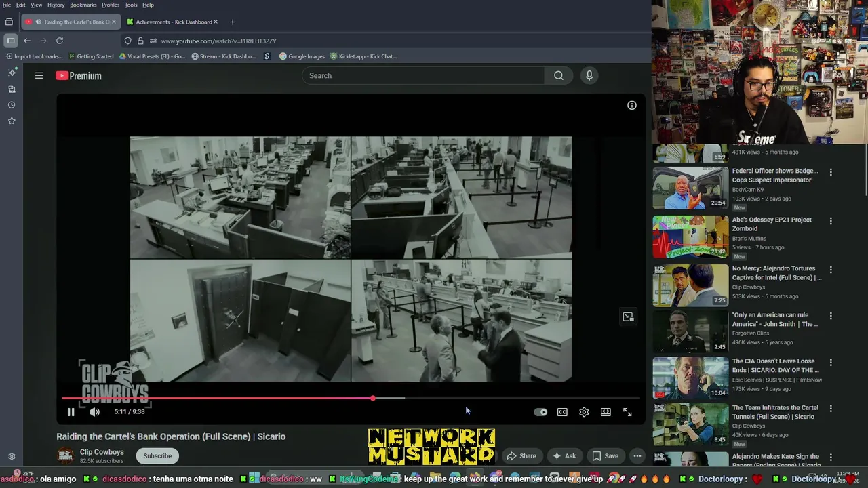The width and height of the screenshot is (868, 488).
Task: Close the Achievements - Kick Dashboard tab
Action: pos(216,22)
